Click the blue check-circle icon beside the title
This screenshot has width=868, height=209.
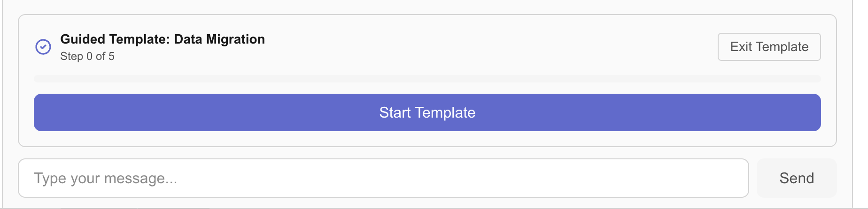click(x=43, y=47)
